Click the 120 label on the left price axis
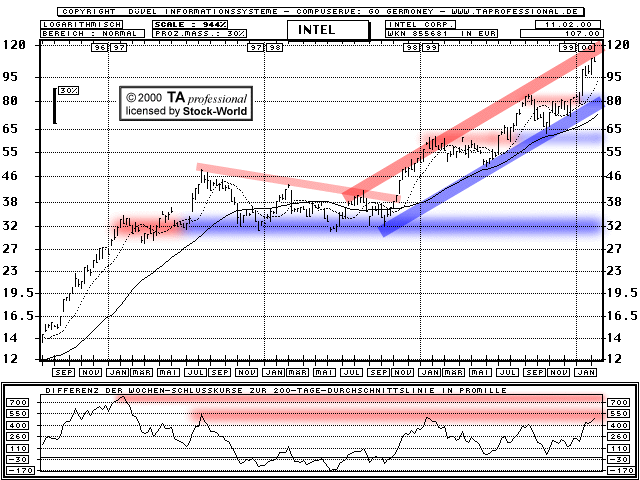Image resolution: width=640 pixels, height=480 pixels. (x=14, y=44)
